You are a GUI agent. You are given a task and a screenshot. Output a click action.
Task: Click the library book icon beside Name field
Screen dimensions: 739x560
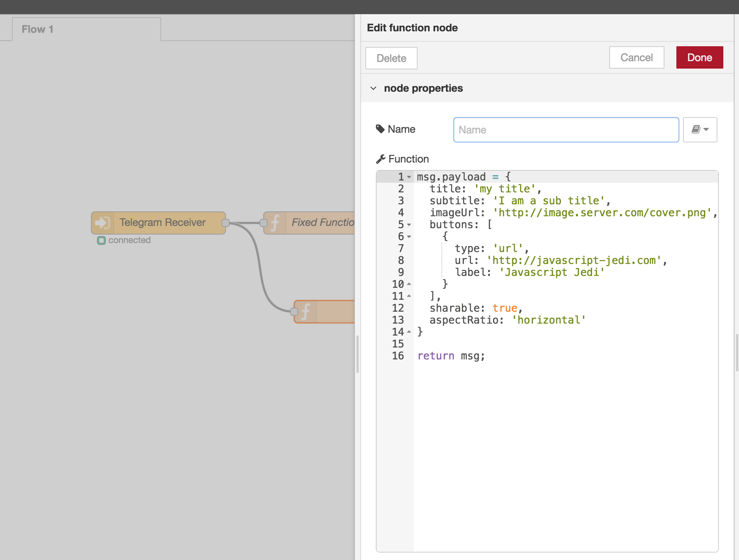696,129
